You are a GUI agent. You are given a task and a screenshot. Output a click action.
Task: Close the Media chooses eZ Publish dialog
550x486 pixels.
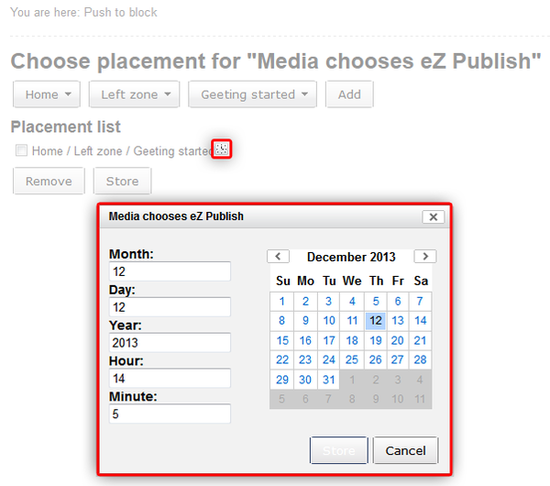pyautogui.click(x=433, y=217)
